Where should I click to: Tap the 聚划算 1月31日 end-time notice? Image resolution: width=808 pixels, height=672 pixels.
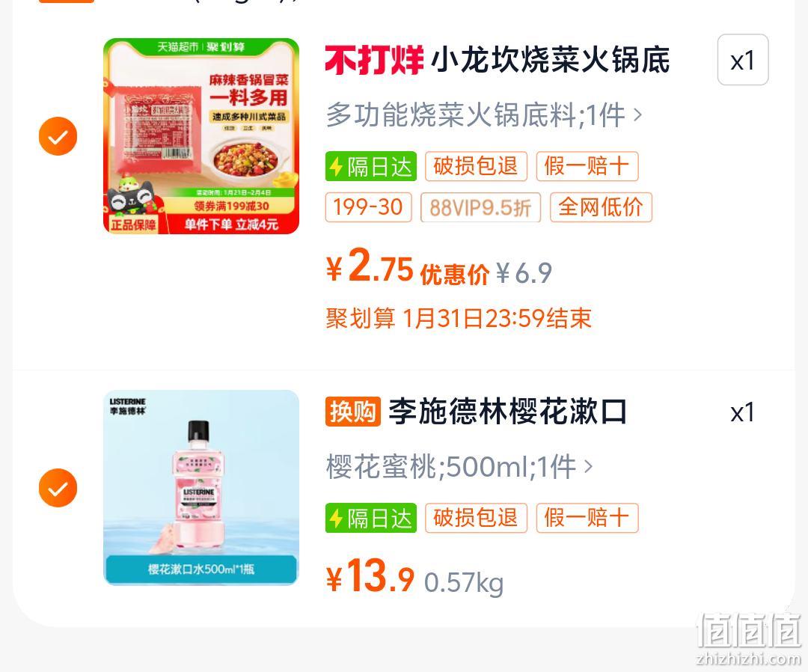point(458,318)
